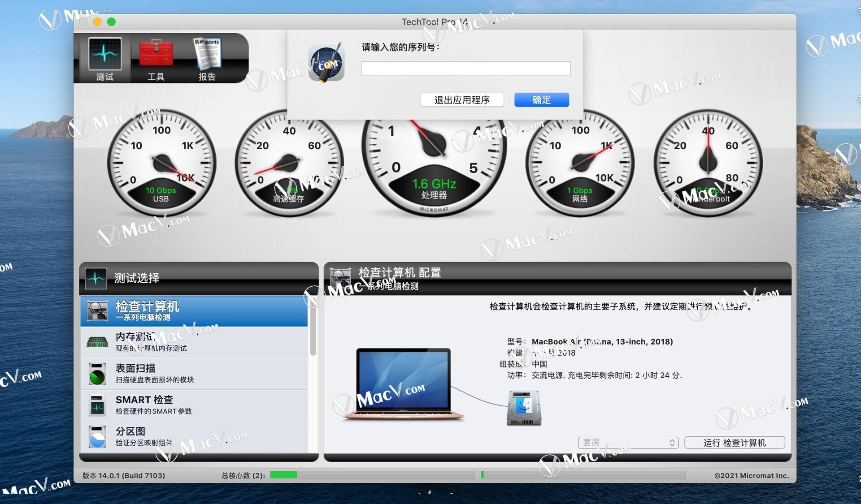Click the 总核心数 progress bar
Image resolution: width=861 pixels, height=504 pixels.
click(283, 474)
